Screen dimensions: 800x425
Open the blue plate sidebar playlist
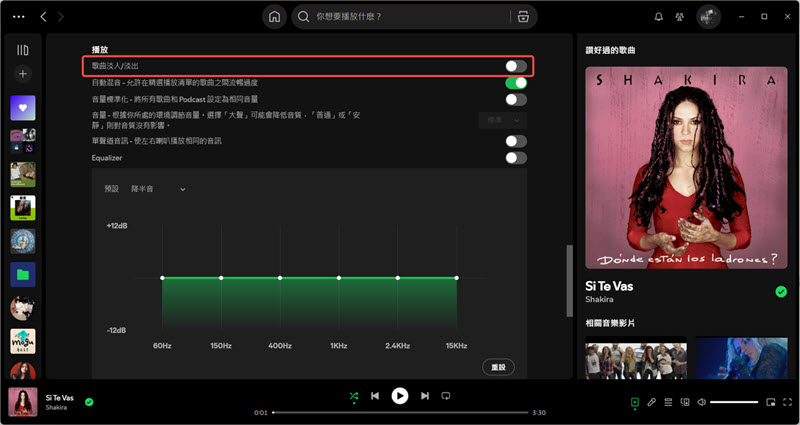click(x=23, y=241)
